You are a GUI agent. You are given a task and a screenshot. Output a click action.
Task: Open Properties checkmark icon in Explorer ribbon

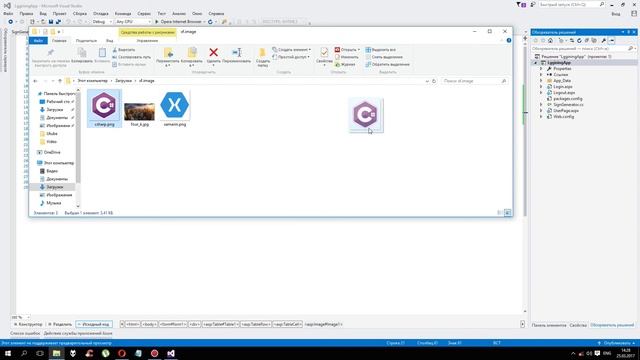click(x=324, y=53)
